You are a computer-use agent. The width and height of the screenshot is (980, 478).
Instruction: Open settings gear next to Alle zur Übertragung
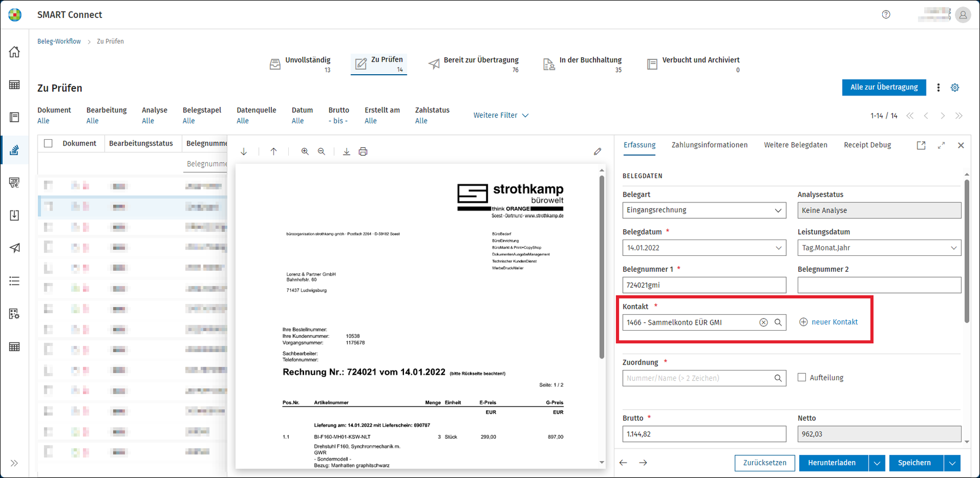point(955,87)
